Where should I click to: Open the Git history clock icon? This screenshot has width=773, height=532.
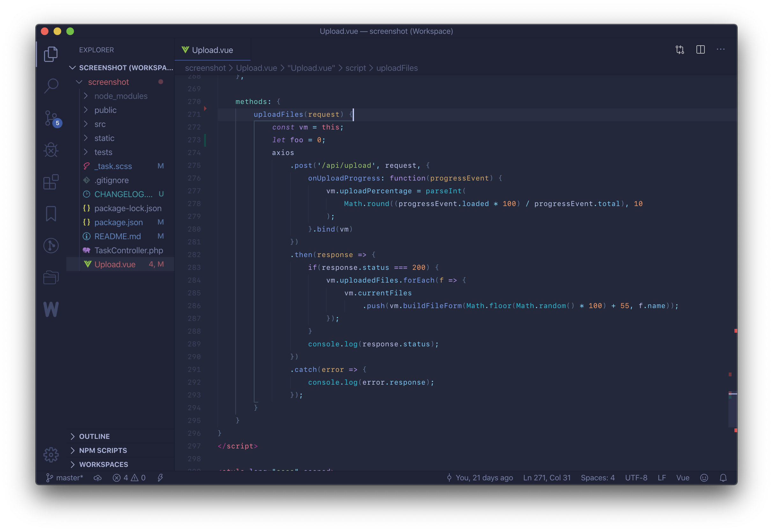click(x=51, y=246)
